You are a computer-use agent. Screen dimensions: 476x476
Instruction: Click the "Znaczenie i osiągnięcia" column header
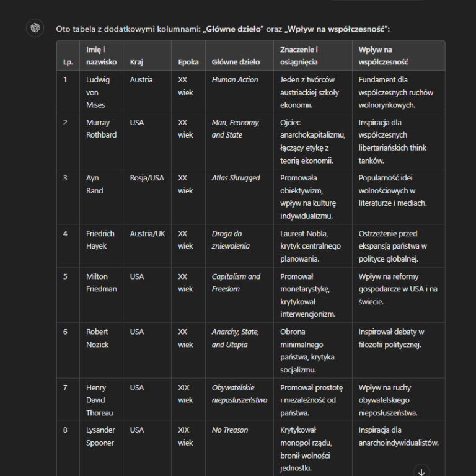[299, 56]
